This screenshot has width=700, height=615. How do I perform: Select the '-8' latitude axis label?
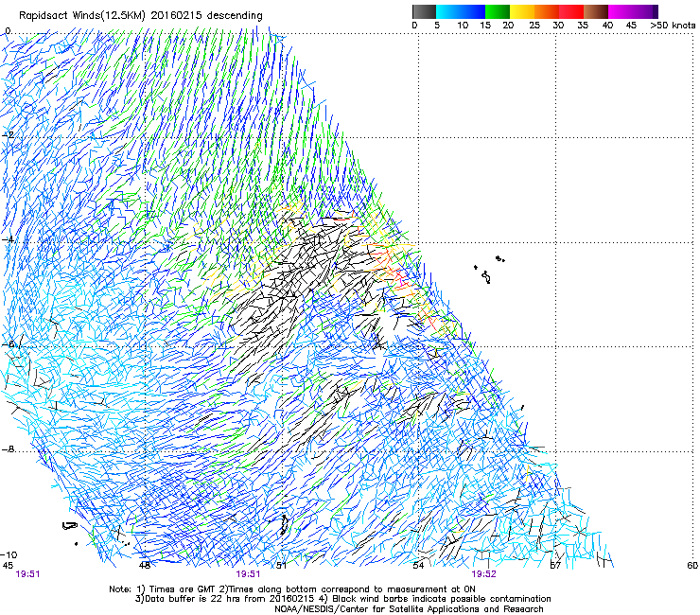[x=8, y=449]
